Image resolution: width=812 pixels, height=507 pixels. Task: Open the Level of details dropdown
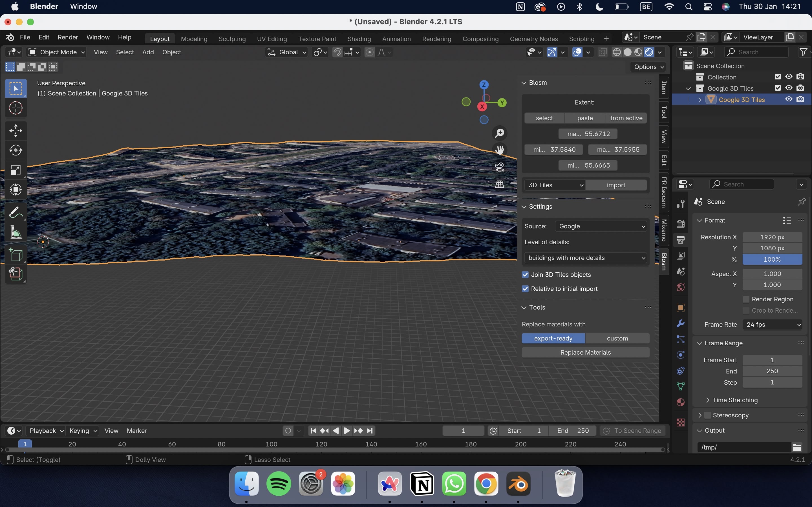(586, 258)
